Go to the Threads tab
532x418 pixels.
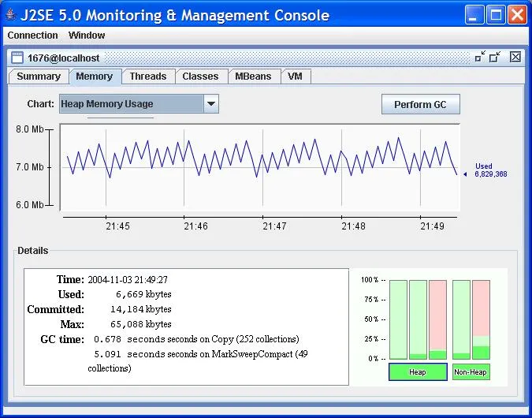tap(148, 77)
